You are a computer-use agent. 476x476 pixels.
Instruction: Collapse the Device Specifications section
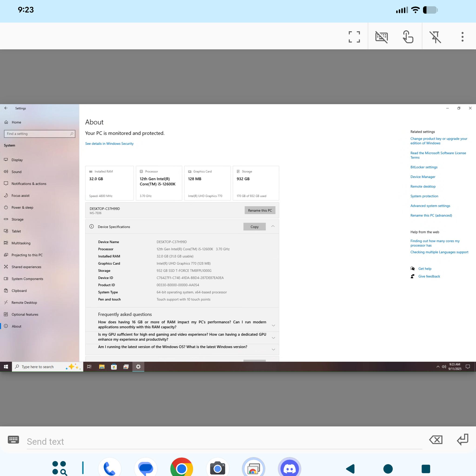(x=273, y=226)
